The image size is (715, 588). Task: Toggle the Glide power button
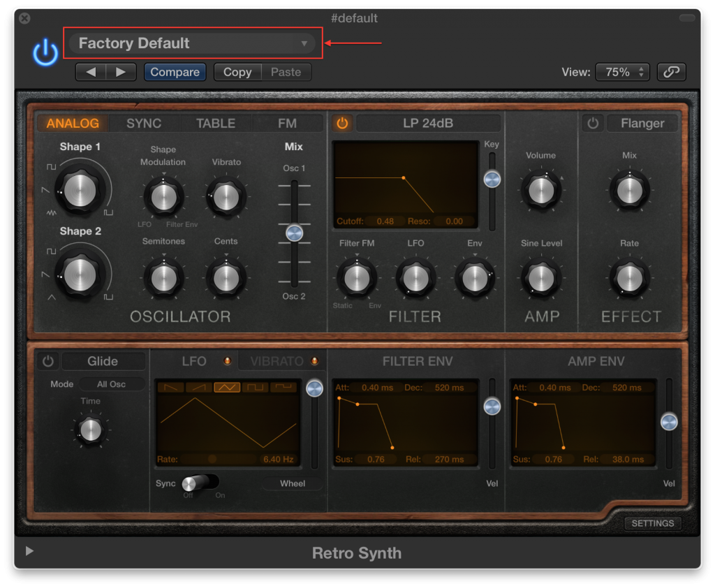tap(48, 361)
